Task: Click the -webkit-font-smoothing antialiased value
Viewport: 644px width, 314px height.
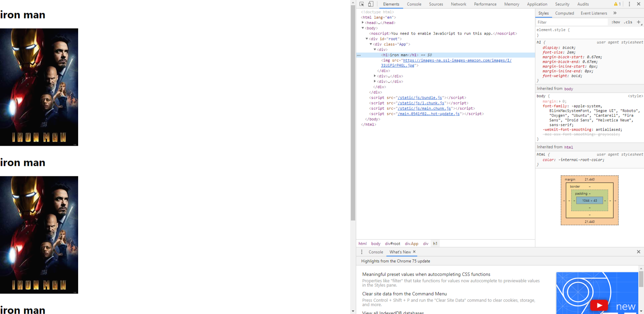Action: (x=608, y=130)
